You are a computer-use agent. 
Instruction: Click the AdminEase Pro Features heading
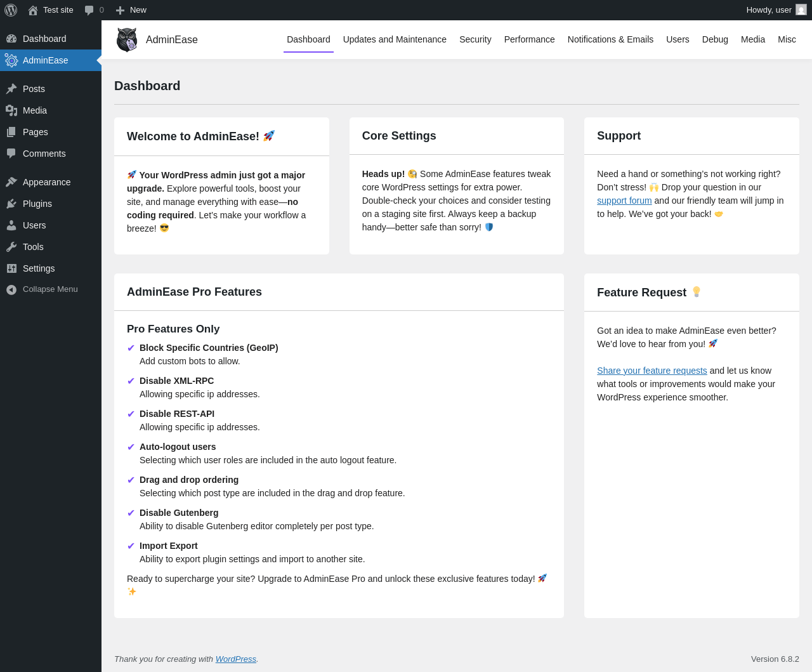194,292
